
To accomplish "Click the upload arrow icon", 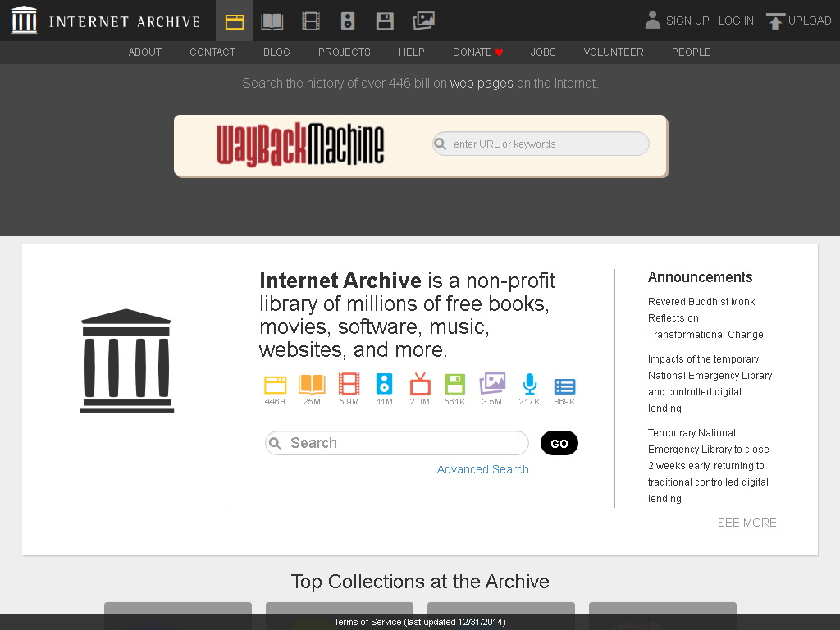I will tap(775, 21).
